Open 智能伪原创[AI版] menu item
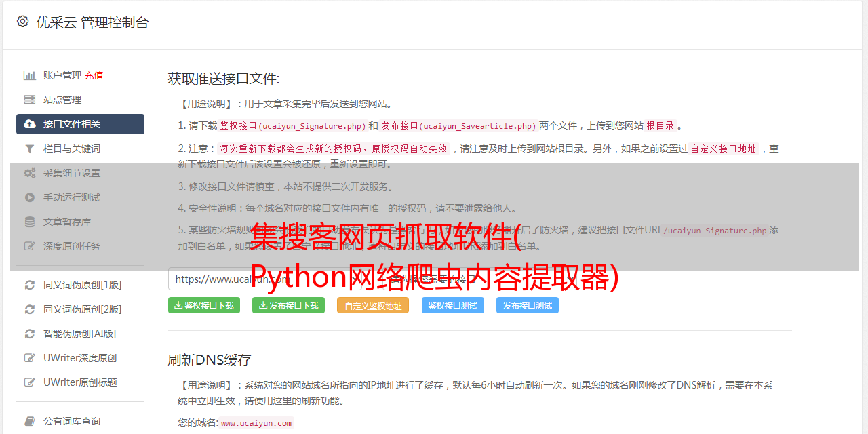 80,334
